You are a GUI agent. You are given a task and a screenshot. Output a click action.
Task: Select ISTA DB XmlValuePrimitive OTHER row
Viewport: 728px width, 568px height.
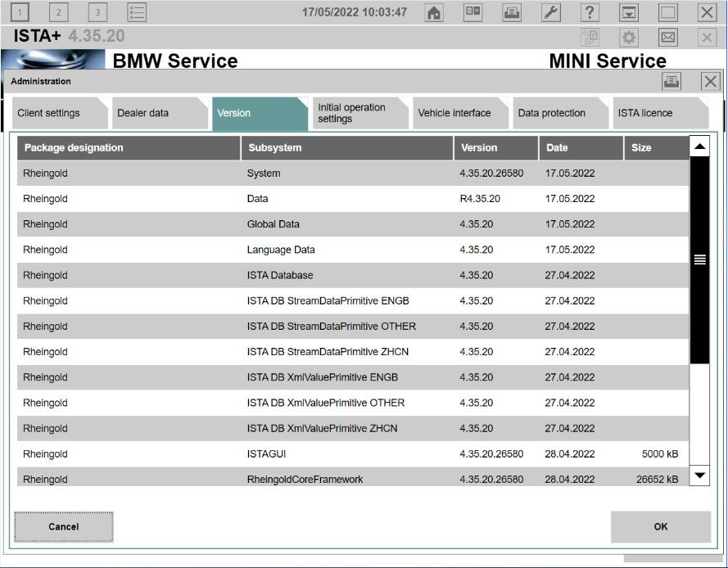coord(353,403)
